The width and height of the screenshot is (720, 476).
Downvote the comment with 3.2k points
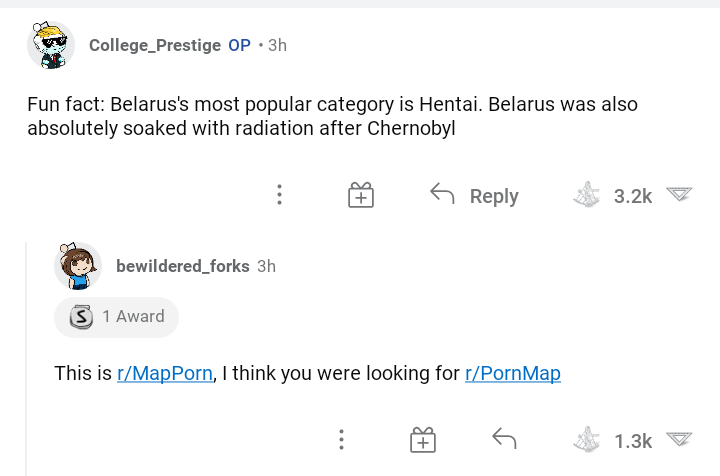(679, 194)
